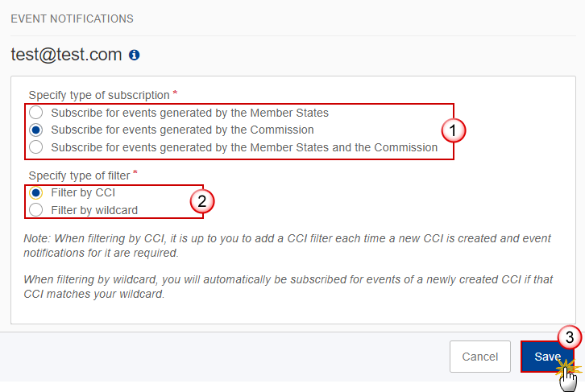Click the EVENT NOTIFICATIONS section heading
The width and height of the screenshot is (585, 392).
(x=72, y=19)
